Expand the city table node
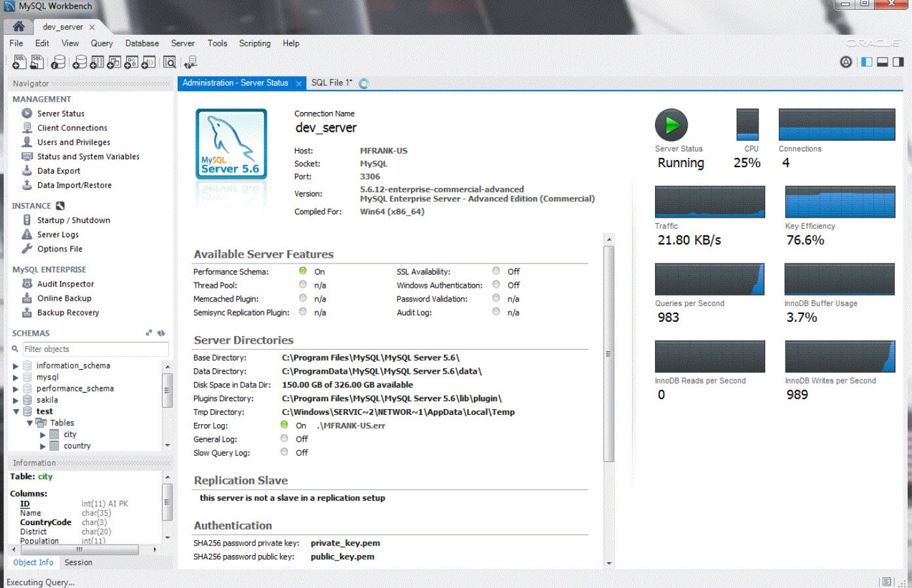Image resolution: width=912 pixels, height=588 pixels. pyautogui.click(x=44, y=434)
